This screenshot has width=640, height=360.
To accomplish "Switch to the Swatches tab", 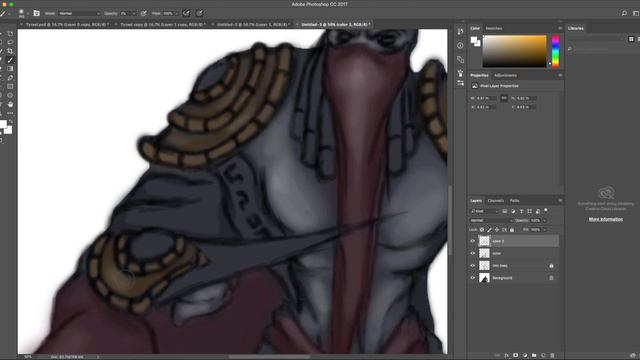I will point(494,28).
